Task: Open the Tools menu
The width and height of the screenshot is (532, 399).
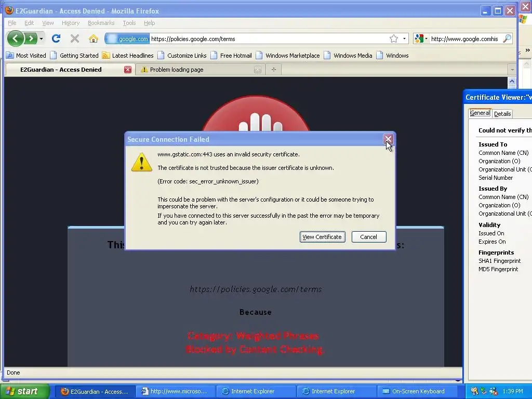Action: [x=129, y=23]
